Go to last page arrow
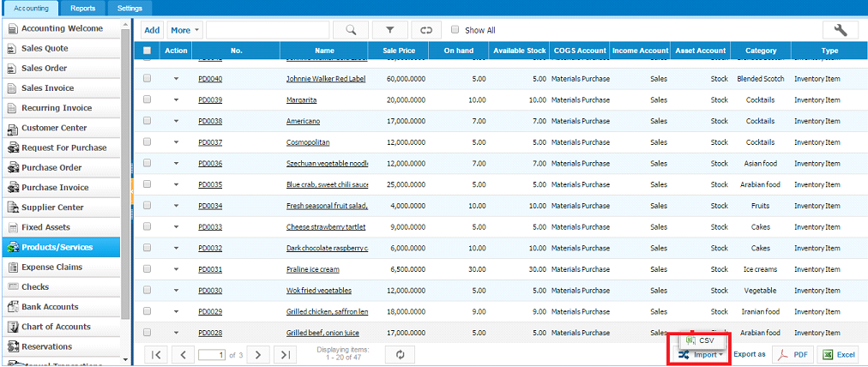Image resolution: width=868 pixels, height=367 pixels. (285, 354)
